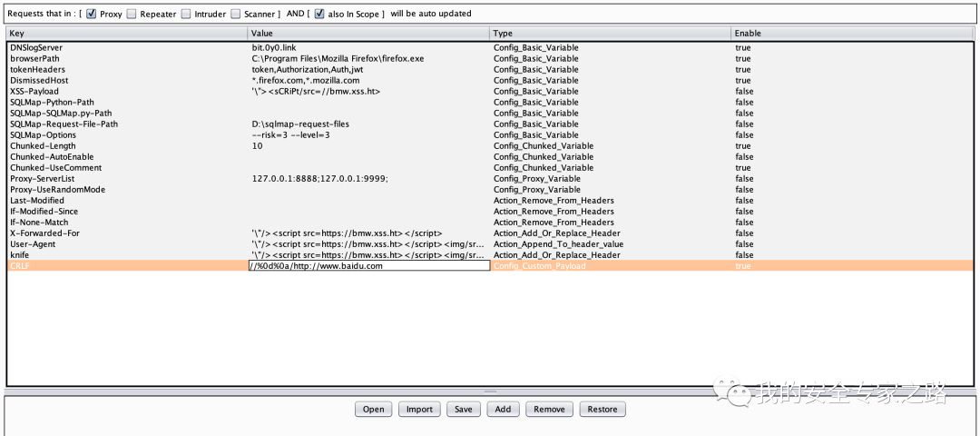The height and width of the screenshot is (436, 980).
Task: Select the X-Forwarded-For key cell
Action: tap(128, 233)
